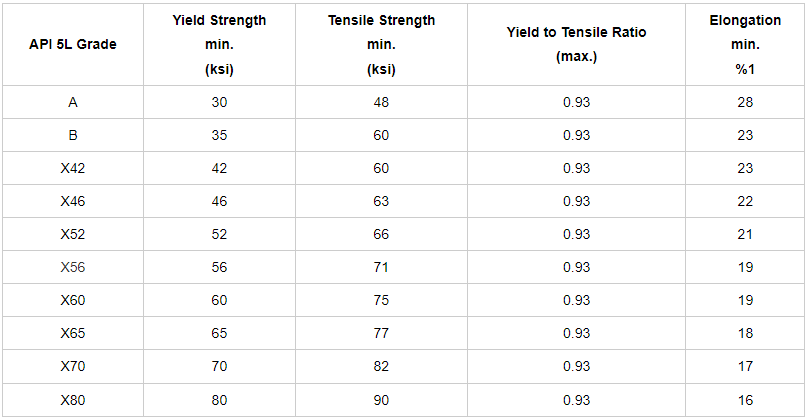The width and height of the screenshot is (807, 420).
Task: Select the X52 grade cell
Action: tap(73, 234)
